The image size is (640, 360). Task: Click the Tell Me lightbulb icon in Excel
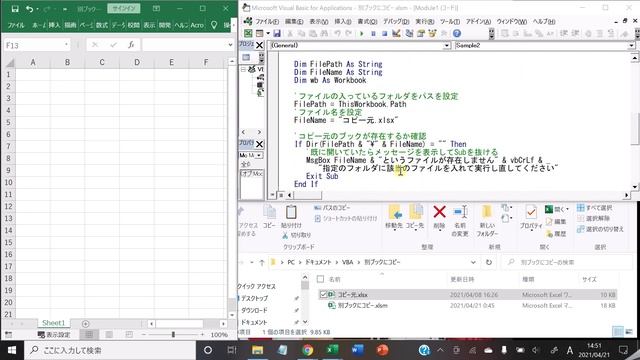point(214,25)
